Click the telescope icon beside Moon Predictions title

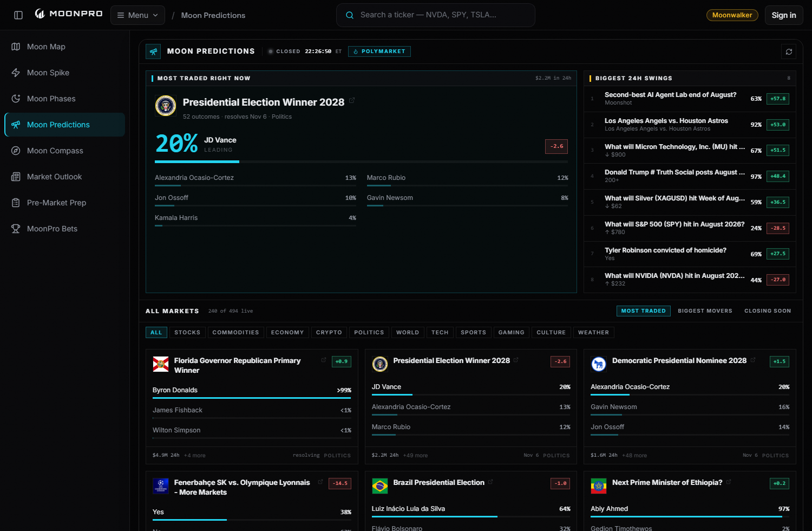(153, 51)
